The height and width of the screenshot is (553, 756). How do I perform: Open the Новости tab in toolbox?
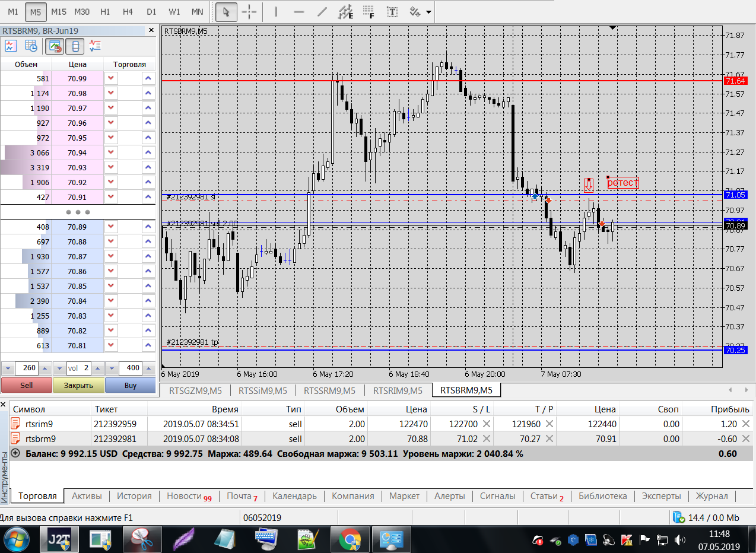point(189,496)
